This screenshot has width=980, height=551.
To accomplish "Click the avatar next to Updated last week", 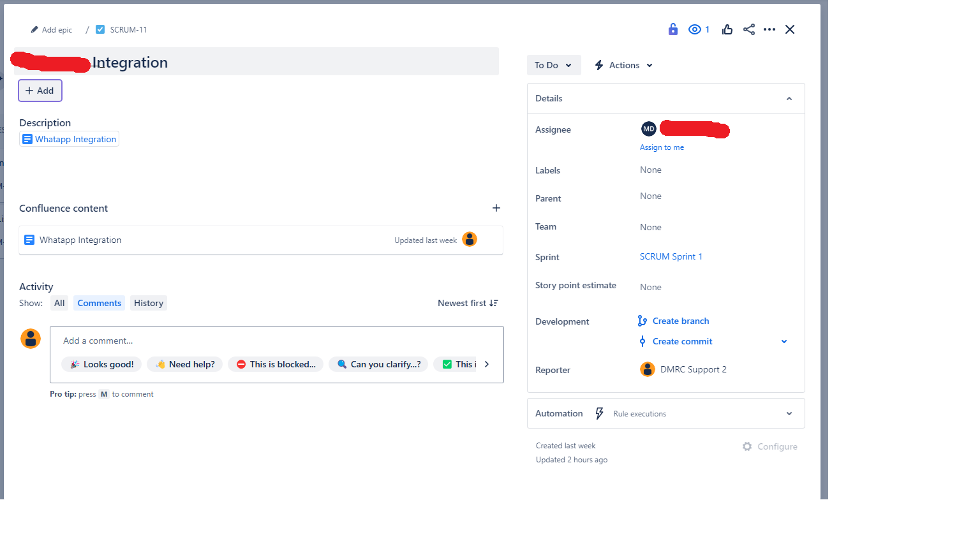I will (470, 239).
